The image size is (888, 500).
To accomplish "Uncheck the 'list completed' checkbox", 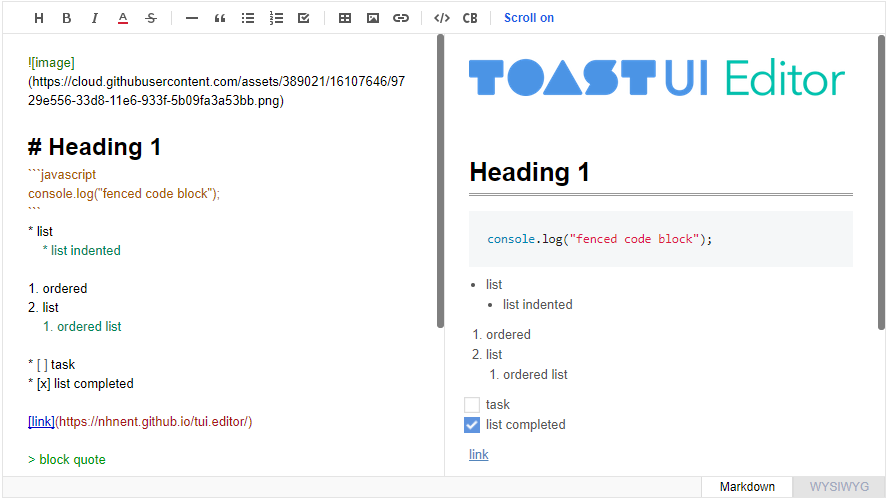I will point(472,425).
